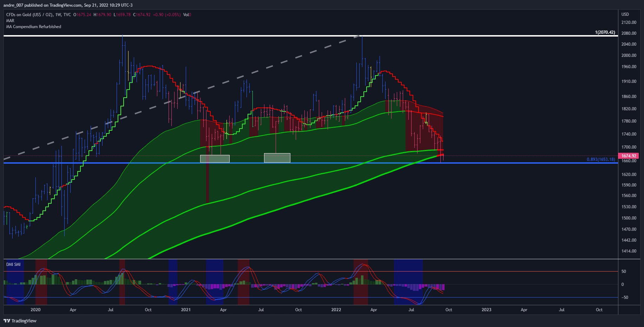Click the change value +0.90 (+0.05%)

[167, 15]
